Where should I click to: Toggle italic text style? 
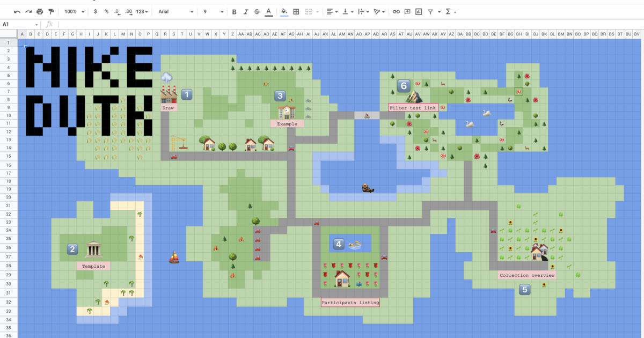point(246,11)
